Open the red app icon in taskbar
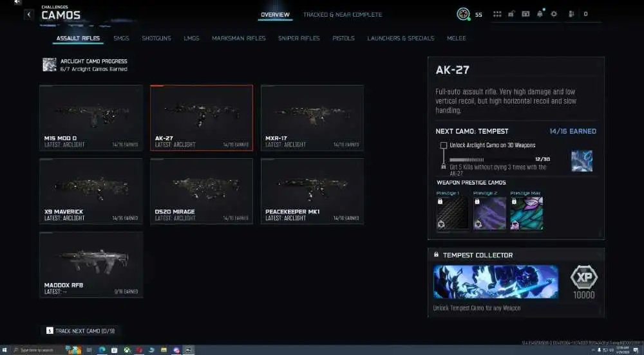The image size is (644, 355). 139,350
